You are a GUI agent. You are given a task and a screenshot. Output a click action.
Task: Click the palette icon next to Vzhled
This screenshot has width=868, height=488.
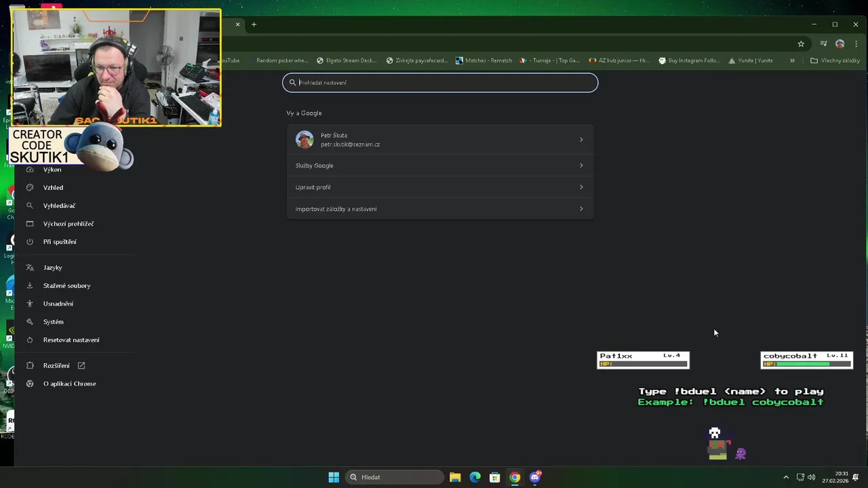(x=30, y=188)
